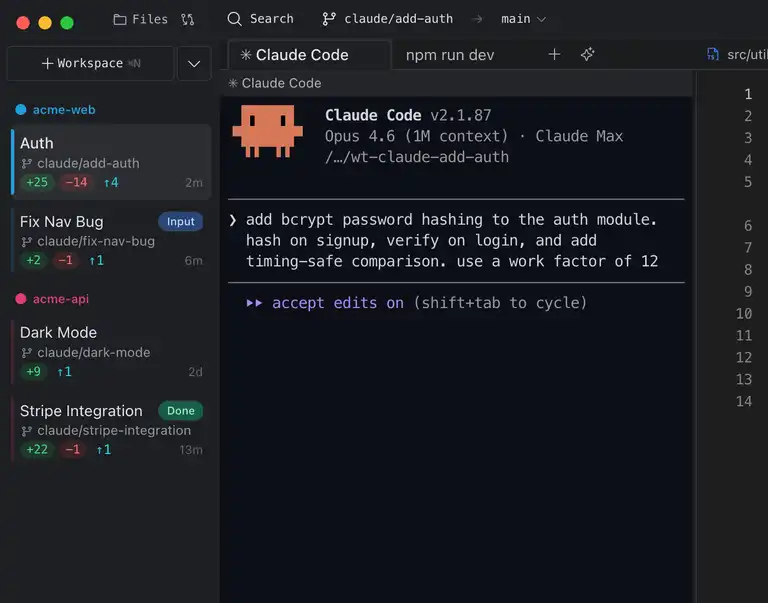Add a new terminal tab with plus

pos(554,54)
